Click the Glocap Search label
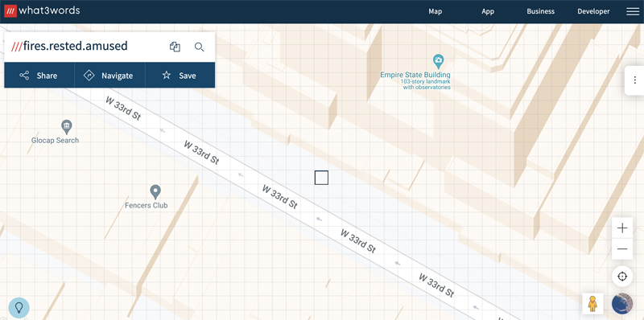 (55, 141)
